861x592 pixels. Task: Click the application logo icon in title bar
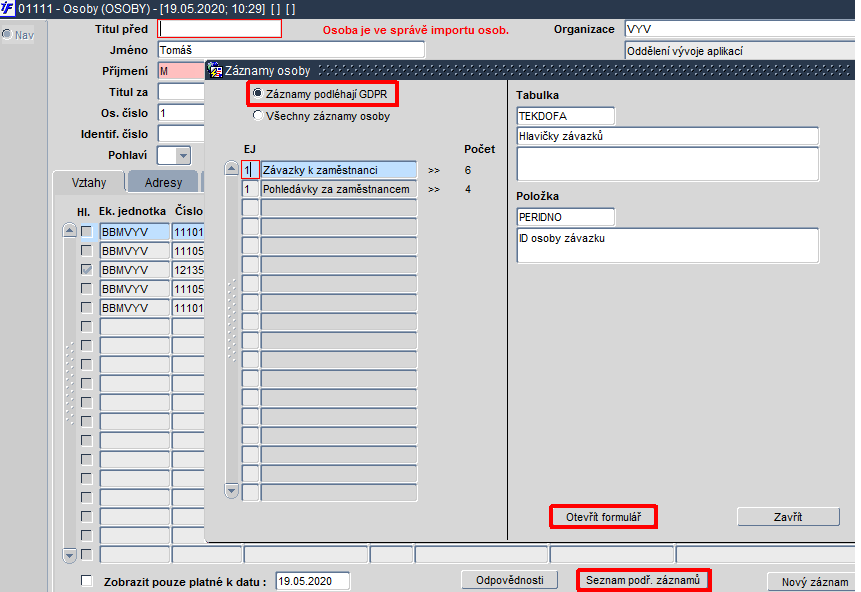tap(7, 8)
